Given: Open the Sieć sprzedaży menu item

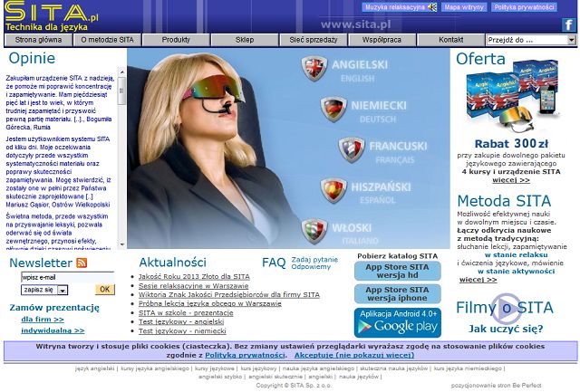Looking at the screenshot, I should click(314, 40).
